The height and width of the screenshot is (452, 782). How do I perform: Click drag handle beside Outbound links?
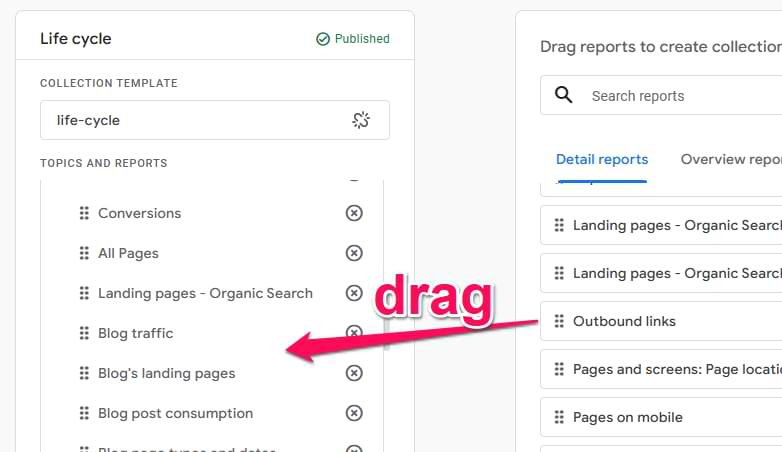[558, 321]
